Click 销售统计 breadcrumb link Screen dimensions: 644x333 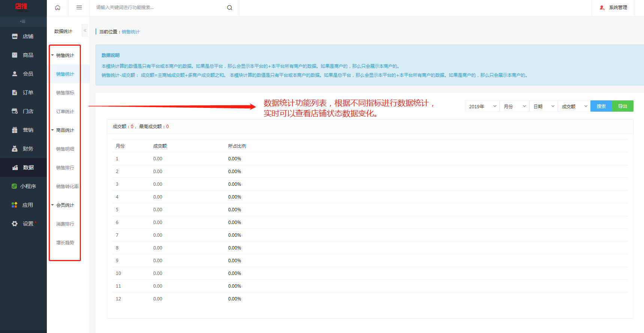click(x=131, y=32)
